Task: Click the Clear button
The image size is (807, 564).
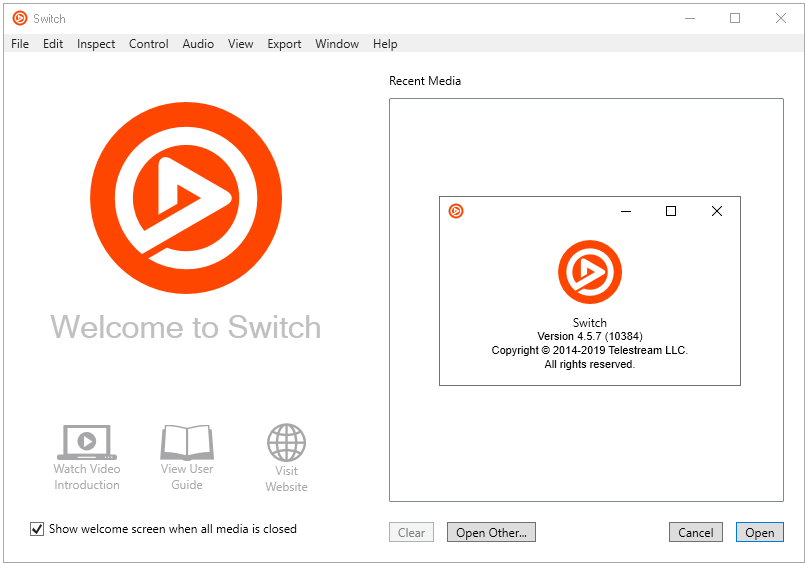Action: 411,533
